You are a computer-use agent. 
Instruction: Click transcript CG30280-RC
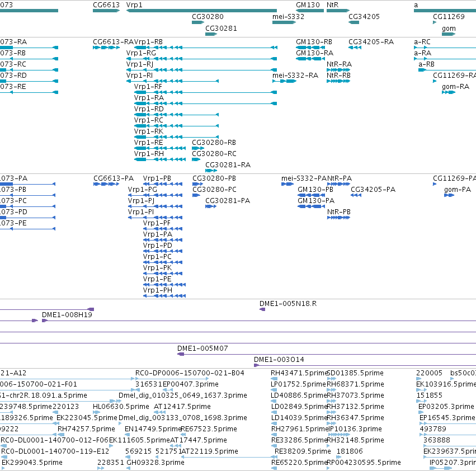pos(196,159)
